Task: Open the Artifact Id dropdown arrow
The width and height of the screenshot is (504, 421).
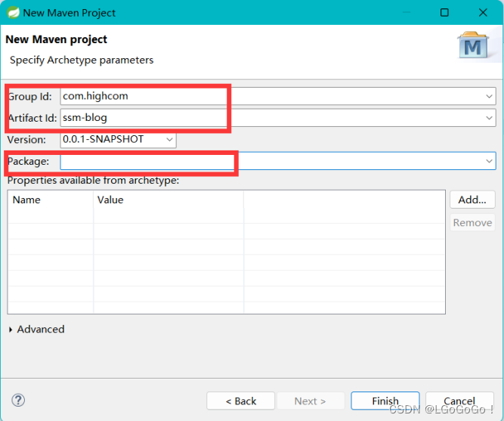Action: [x=489, y=118]
